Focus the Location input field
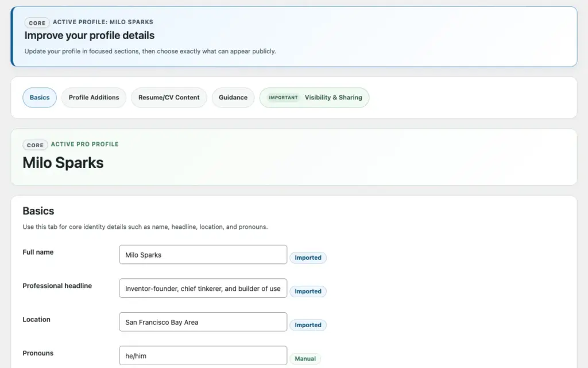This screenshot has height=368, width=588. [x=203, y=322]
